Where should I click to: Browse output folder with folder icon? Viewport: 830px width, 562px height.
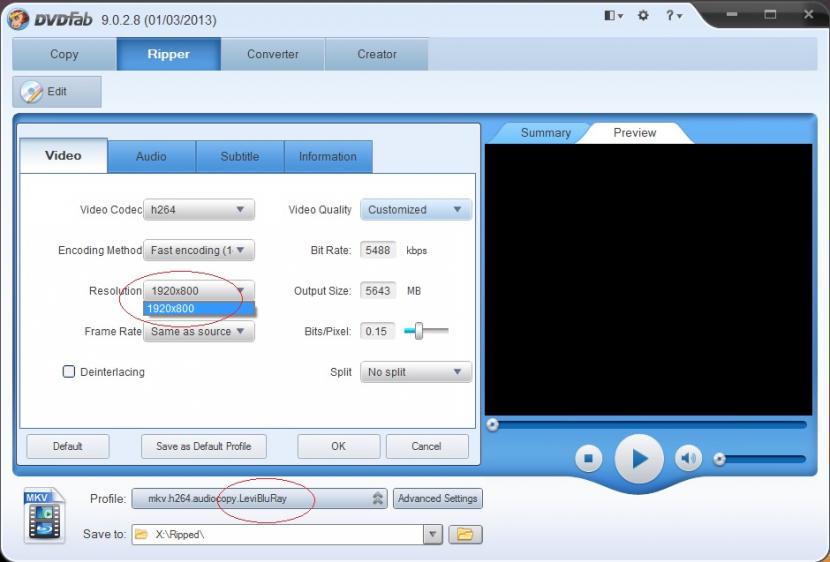pos(463,535)
